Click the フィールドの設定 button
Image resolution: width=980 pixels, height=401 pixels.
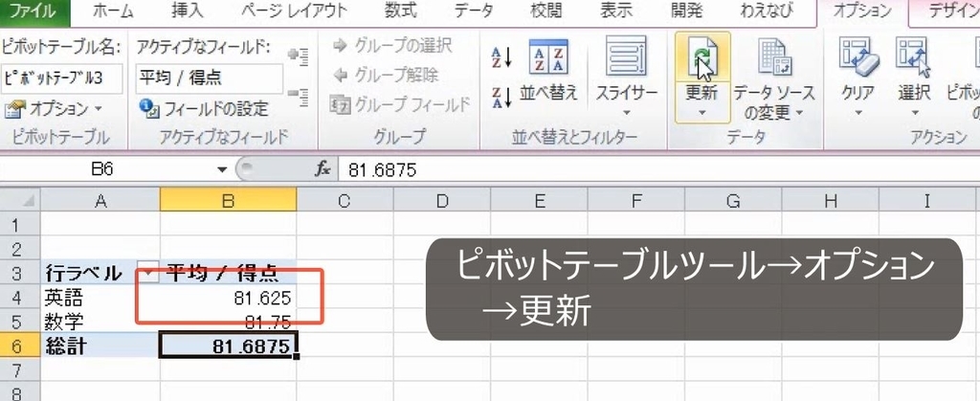(x=204, y=109)
